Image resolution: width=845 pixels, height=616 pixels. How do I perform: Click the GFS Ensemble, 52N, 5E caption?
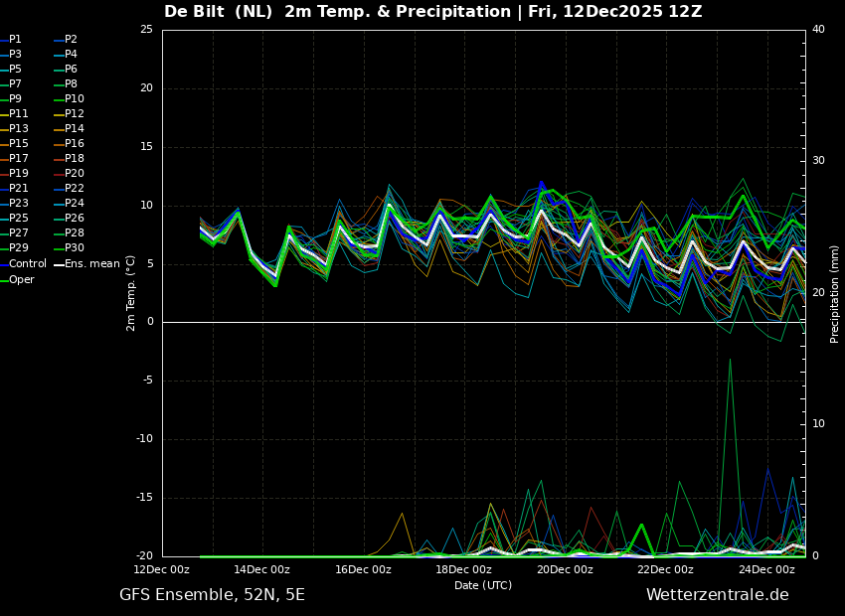coord(213,595)
